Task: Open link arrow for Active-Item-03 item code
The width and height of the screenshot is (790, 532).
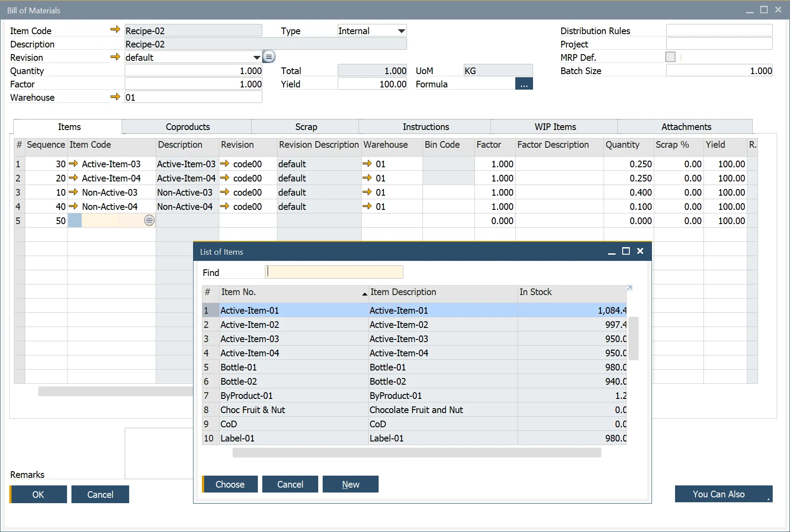Action: click(74, 164)
